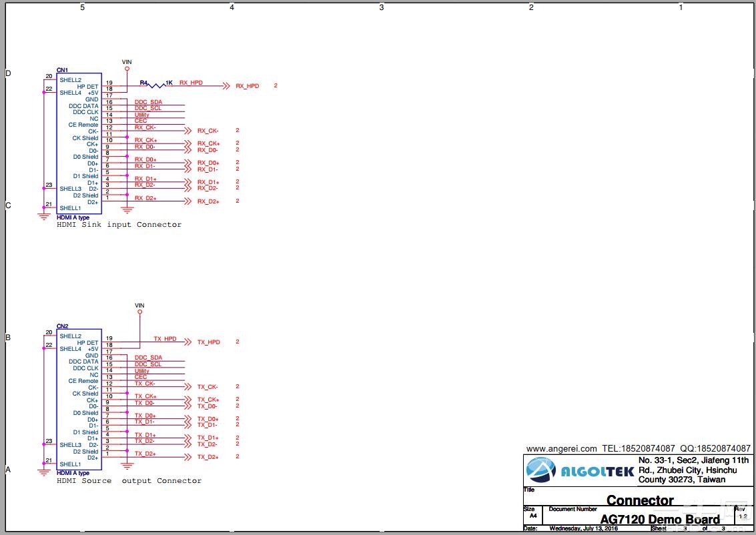Select the AG7120 Demo Board document number
Viewport: 756px width, 535px height.
[659, 519]
